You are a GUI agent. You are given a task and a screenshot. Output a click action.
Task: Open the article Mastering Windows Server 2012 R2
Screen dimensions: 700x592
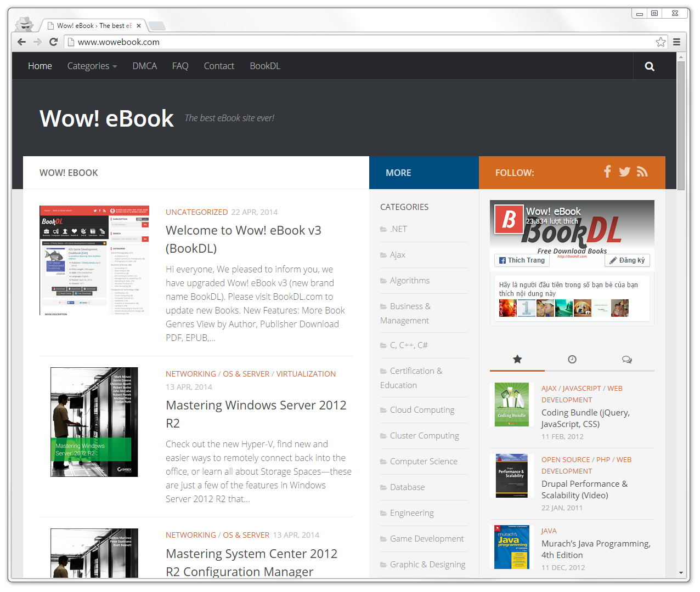(256, 405)
